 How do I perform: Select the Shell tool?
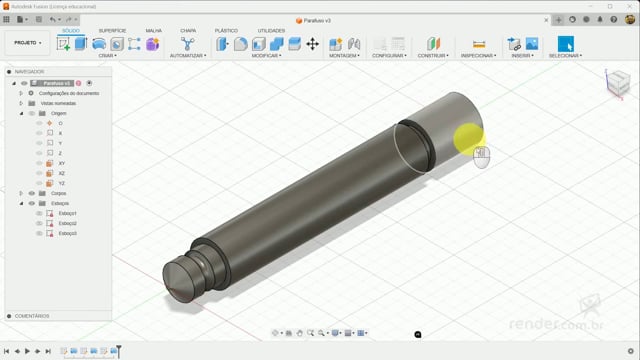[x=258, y=44]
